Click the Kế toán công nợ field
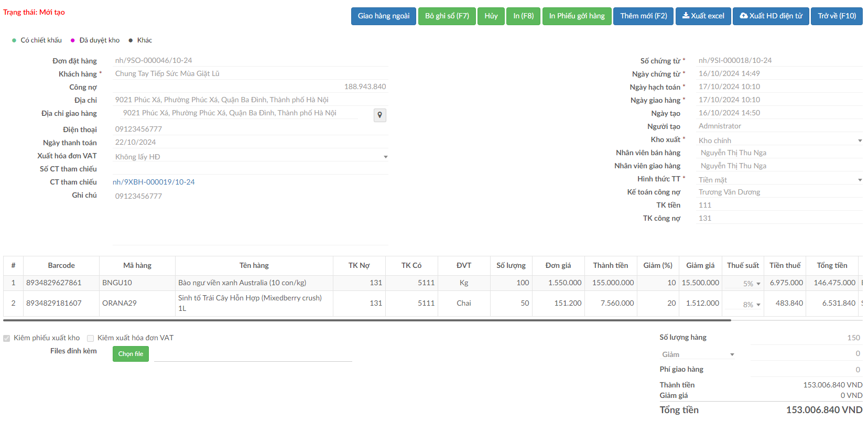Viewport: 868px width, 421px height. pyautogui.click(x=779, y=192)
